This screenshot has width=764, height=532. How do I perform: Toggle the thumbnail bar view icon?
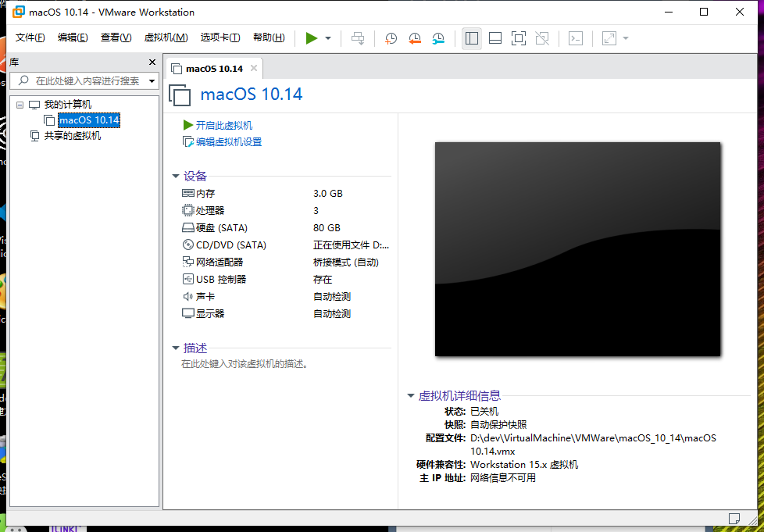(495, 38)
